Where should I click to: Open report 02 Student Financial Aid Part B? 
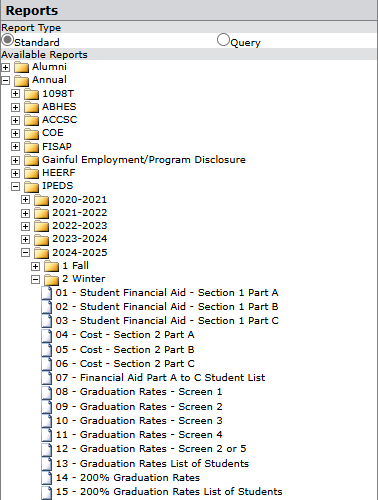[x=167, y=307]
